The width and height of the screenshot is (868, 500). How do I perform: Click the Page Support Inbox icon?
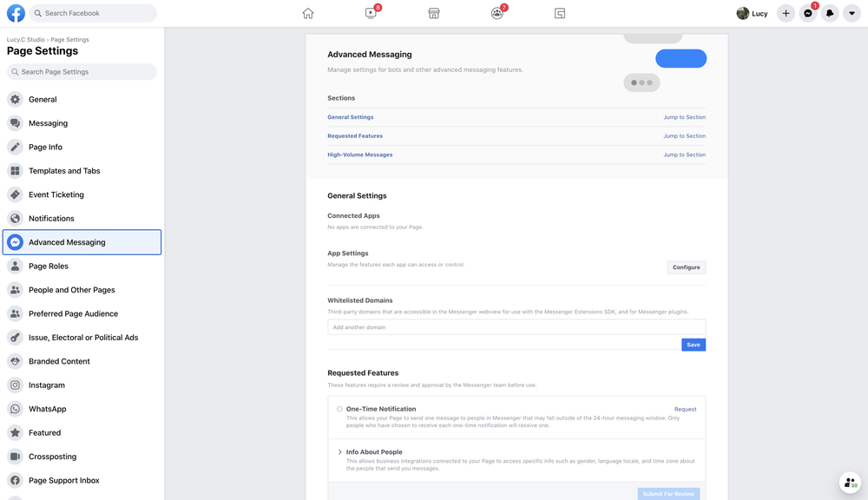[x=15, y=480]
